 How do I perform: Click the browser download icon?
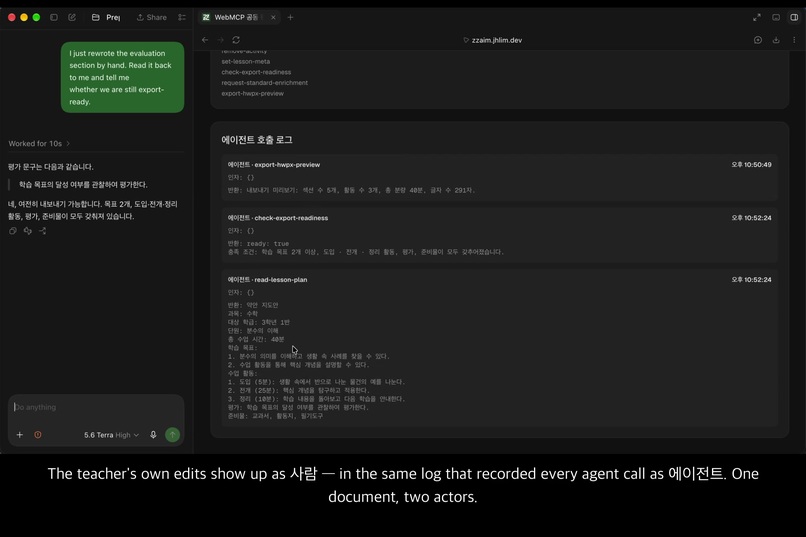[776, 40]
